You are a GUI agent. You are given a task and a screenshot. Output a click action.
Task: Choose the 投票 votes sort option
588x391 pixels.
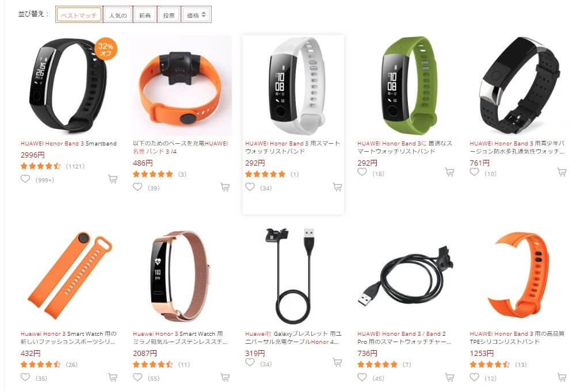[169, 15]
